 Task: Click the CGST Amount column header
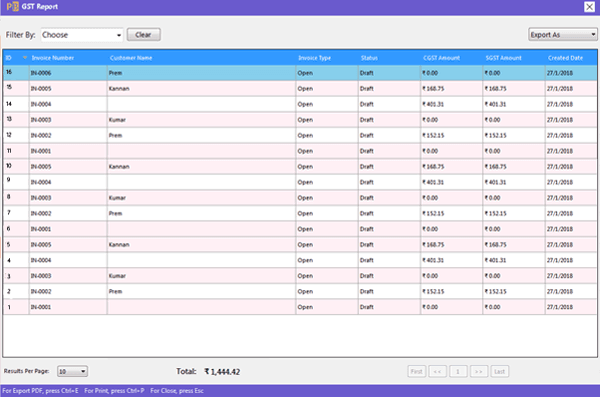(441, 58)
